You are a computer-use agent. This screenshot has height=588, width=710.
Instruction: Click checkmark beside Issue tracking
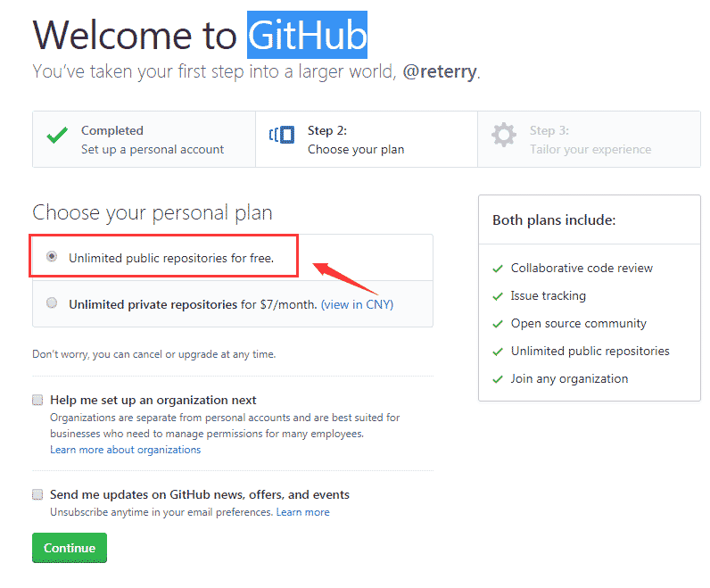pyautogui.click(x=498, y=296)
